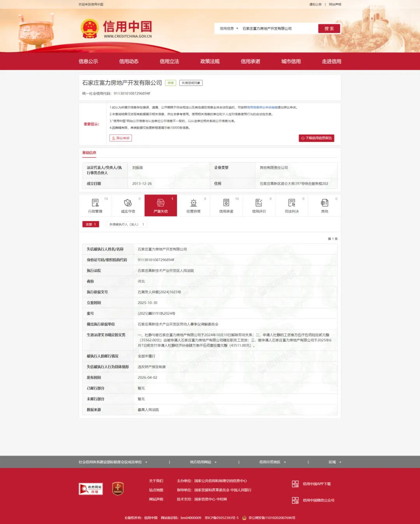The height and width of the screenshot is (524, 420).
Task: Click the 异议申诉 button
Action: click(x=121, y=138)
